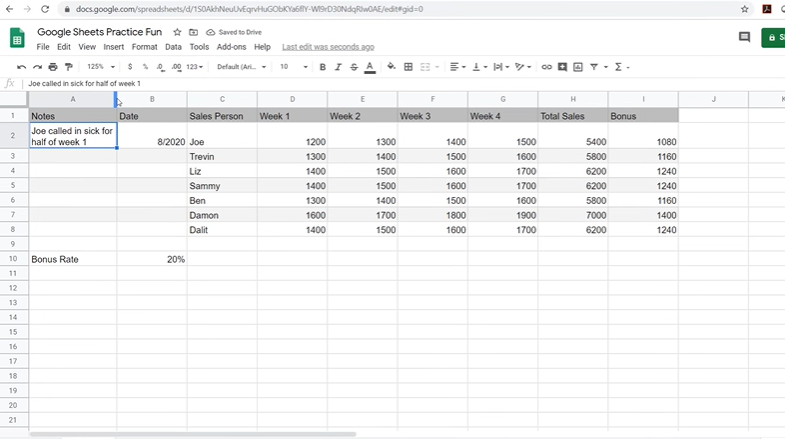The image size is (785, 439).
Task: Click the browser forward arrow
Action: tap(27, 9)
